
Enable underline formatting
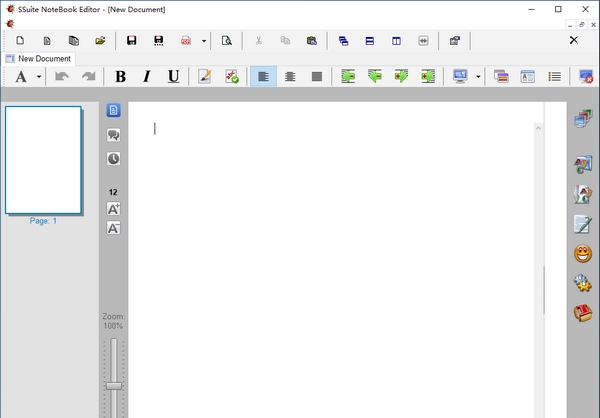173,77
